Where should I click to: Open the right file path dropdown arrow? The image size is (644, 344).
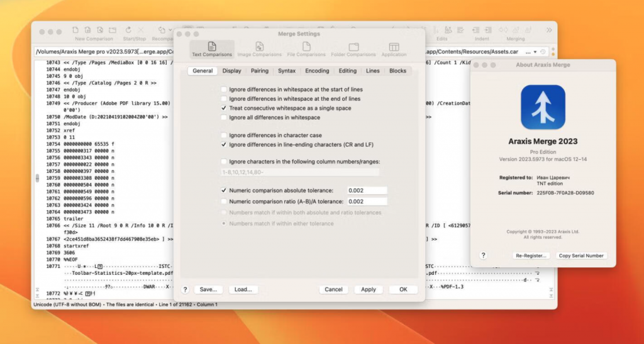point(535,52)
